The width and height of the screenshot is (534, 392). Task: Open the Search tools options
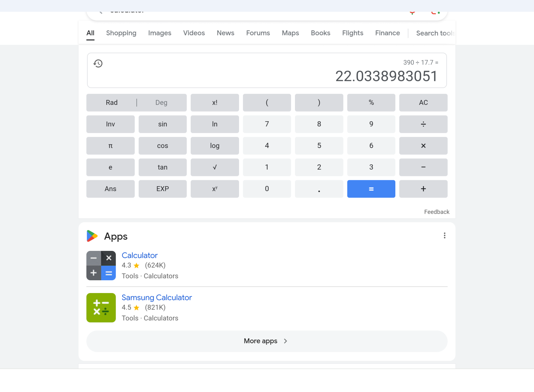pos(435,33)
